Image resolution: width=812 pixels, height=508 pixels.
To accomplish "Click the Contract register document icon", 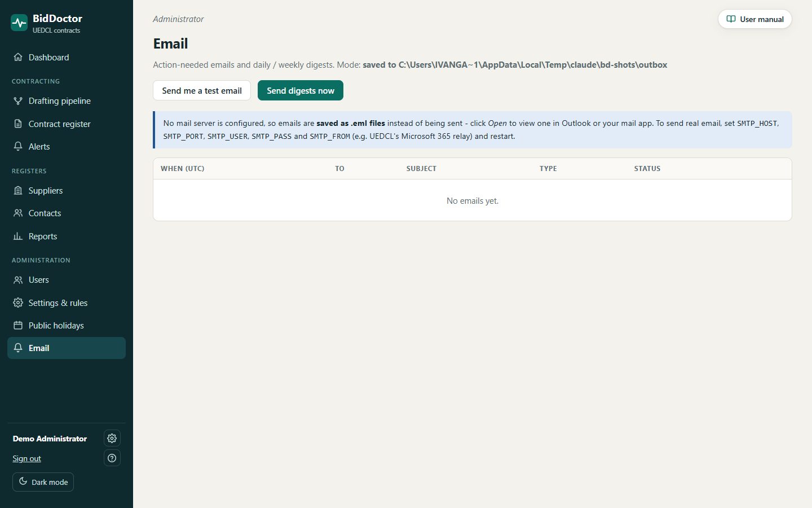I will pos(18,124).
